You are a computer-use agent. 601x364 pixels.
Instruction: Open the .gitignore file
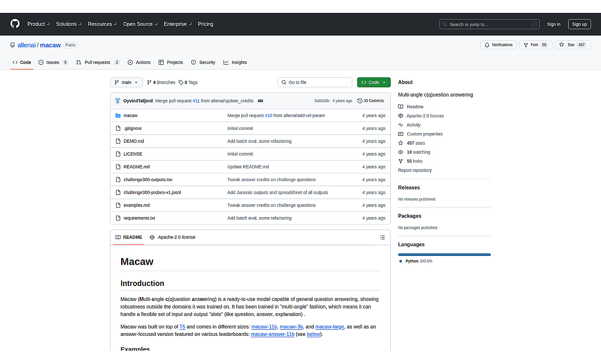(133, 128)
